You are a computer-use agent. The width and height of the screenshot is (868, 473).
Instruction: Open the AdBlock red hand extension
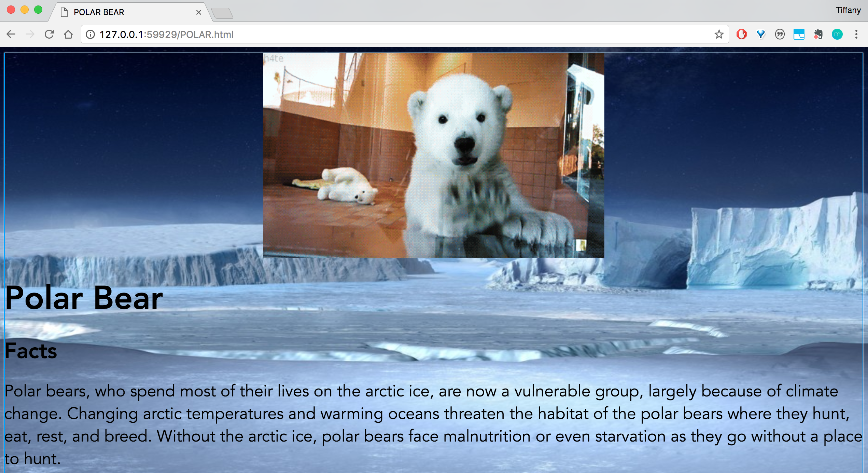(x=741, y=34)
